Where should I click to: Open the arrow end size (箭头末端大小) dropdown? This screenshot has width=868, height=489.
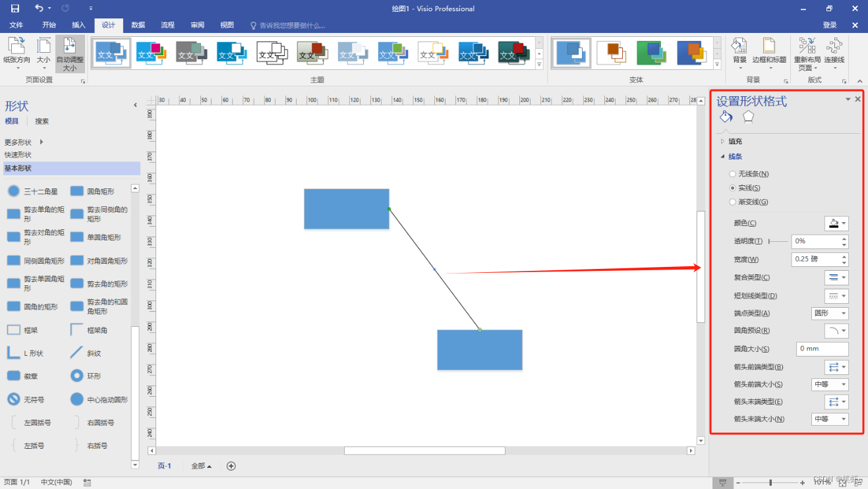pyautogui.click(x=830, y=419)
